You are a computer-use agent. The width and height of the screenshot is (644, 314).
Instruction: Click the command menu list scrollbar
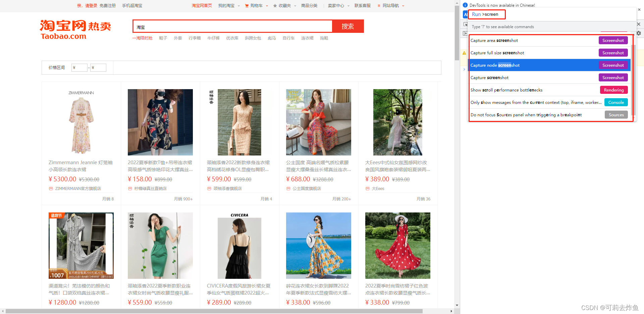pyautogui.click(x=633, y=80)
